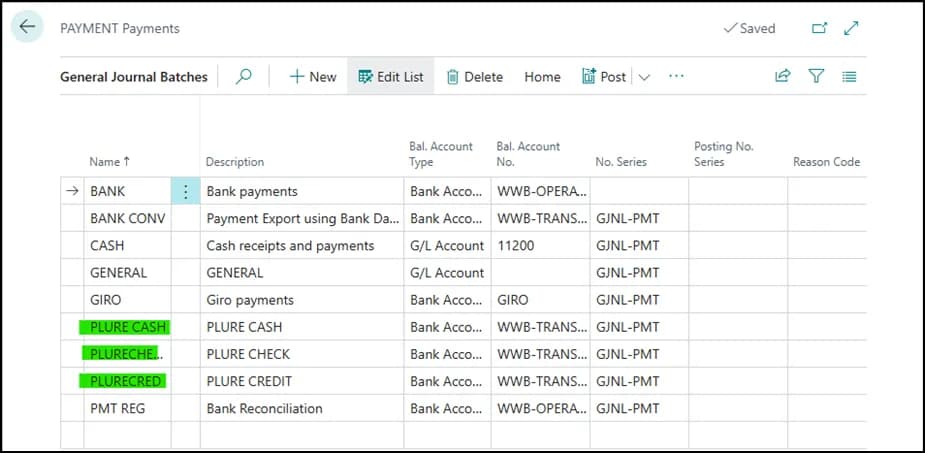Expand the page with the diagonal arrows icon
The image size is (925, 453).
point(851,28)
